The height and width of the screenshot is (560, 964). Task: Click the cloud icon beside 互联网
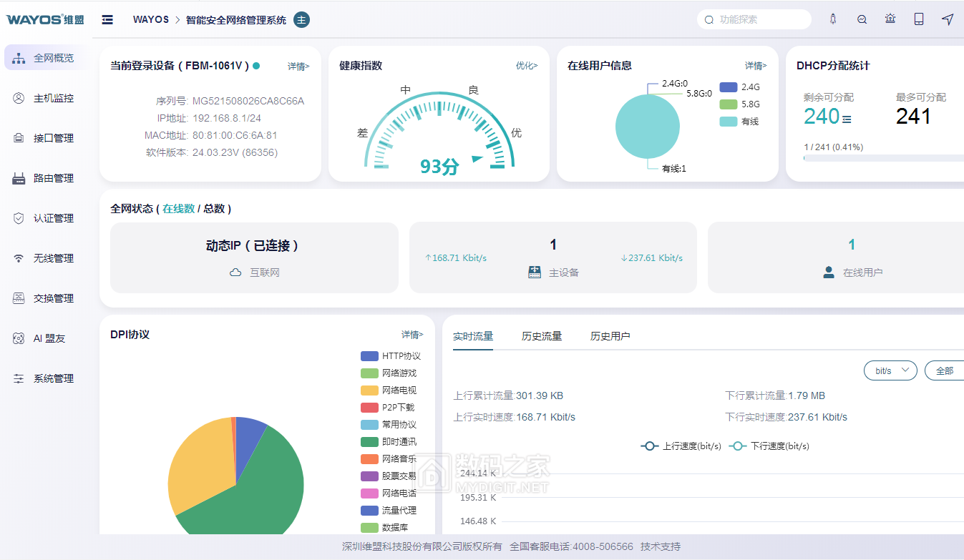[x=235, y=272]
